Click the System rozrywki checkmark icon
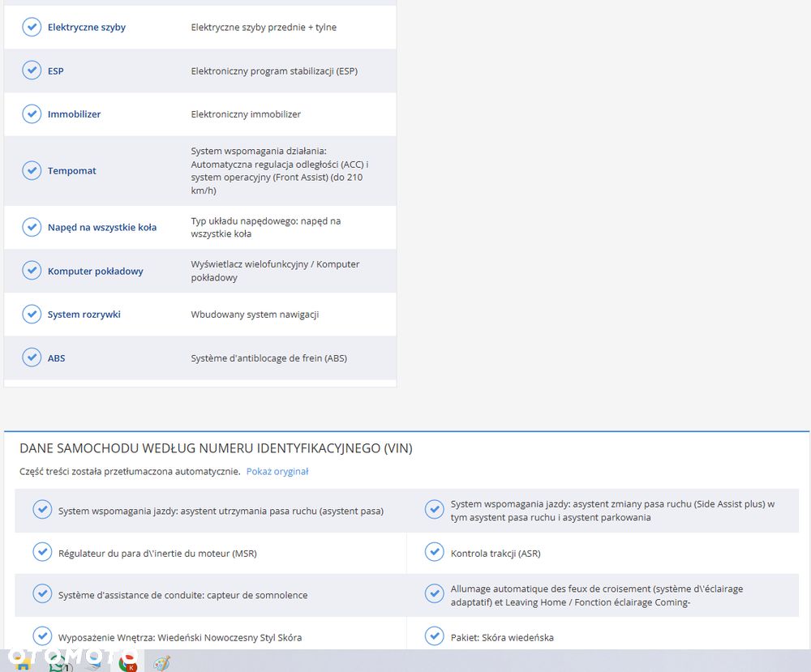The width and height of the screenshot is (811, 672). (32, 314)
